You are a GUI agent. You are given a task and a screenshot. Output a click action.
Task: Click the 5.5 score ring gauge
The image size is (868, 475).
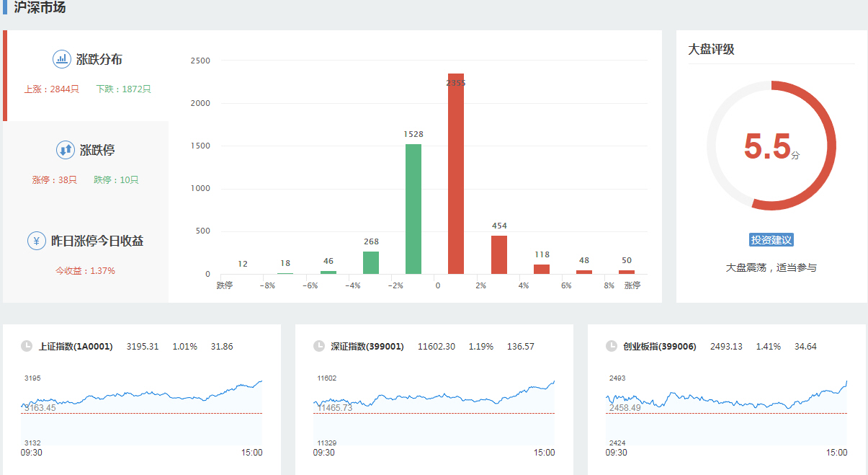tap(771, 146)
